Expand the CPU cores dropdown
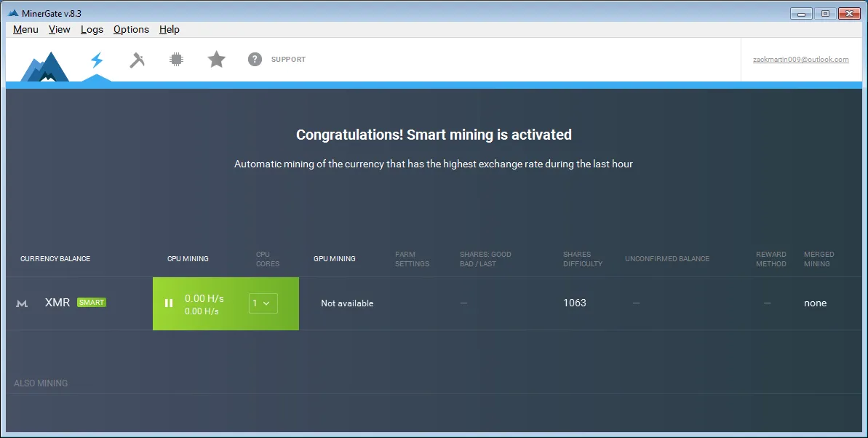Screen dimensions: 868x438 pyautogui.click(x=263, y=303)
